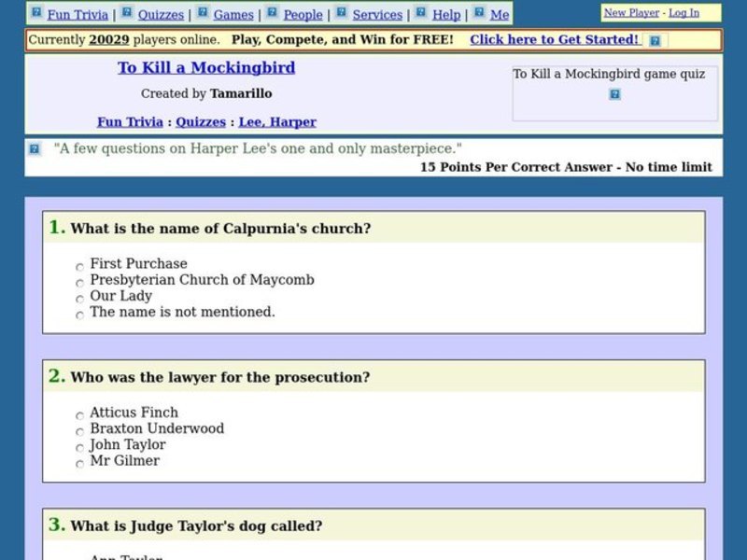Pick 'The name is not mentioned.' option

80,315
